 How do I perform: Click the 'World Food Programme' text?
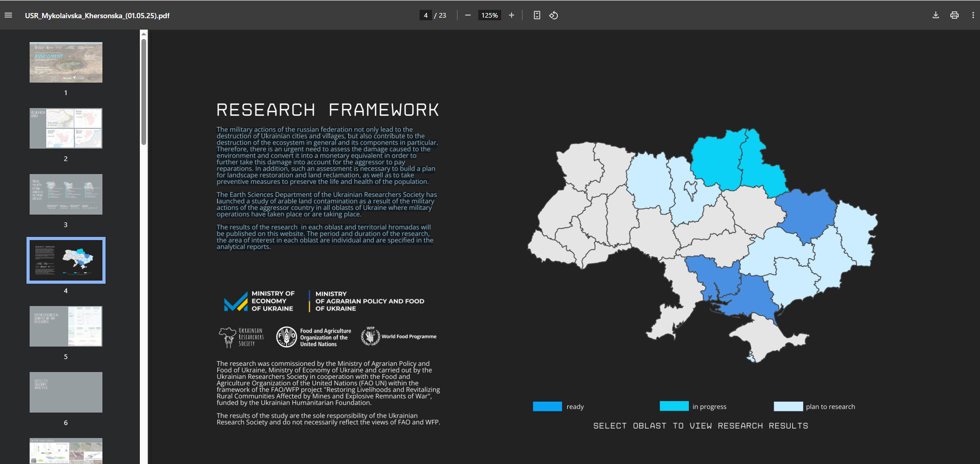(409, 337)
